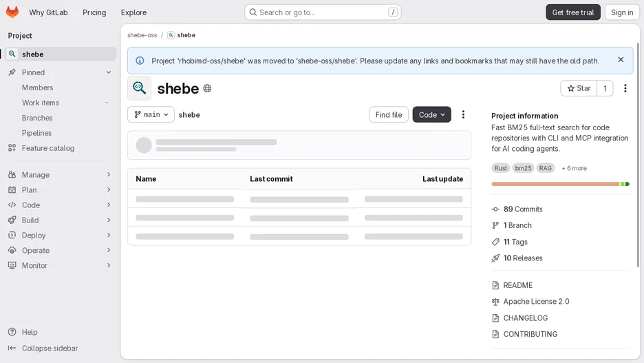Click the Code brackets sidebar icon

[12, 205]
